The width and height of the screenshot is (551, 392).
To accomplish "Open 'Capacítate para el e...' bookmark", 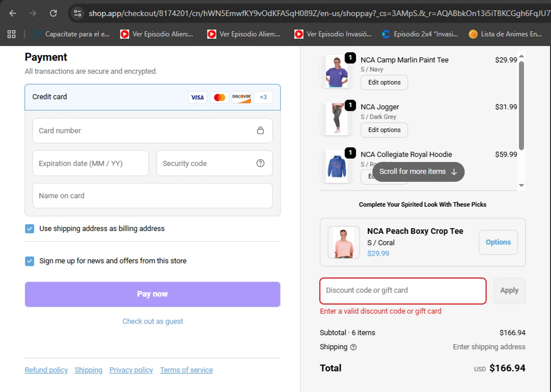I will click(71, 34).
